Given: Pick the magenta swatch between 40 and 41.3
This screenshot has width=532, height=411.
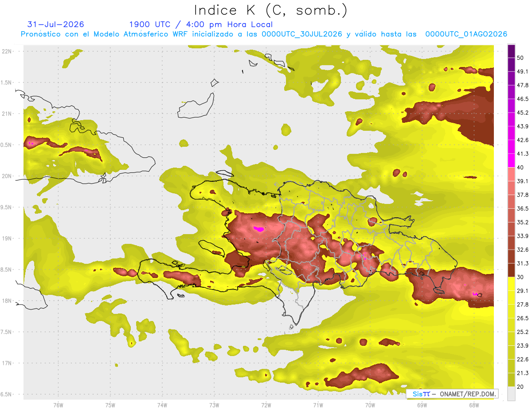Looking at the screenshot, I should coord(511,160).
